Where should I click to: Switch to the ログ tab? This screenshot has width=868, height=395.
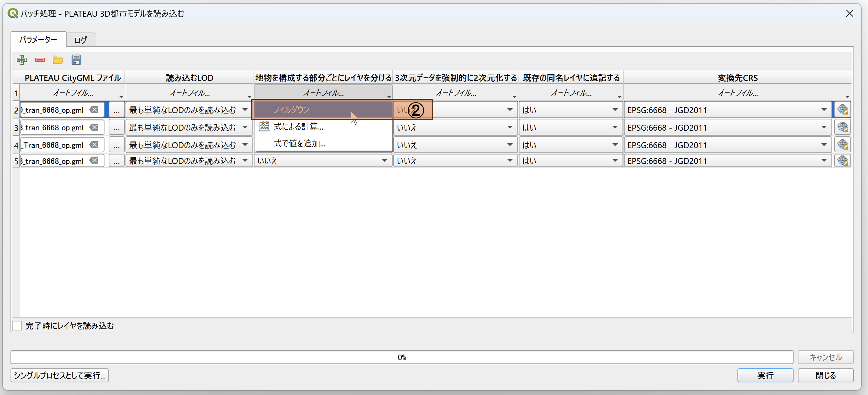point(81,40)
